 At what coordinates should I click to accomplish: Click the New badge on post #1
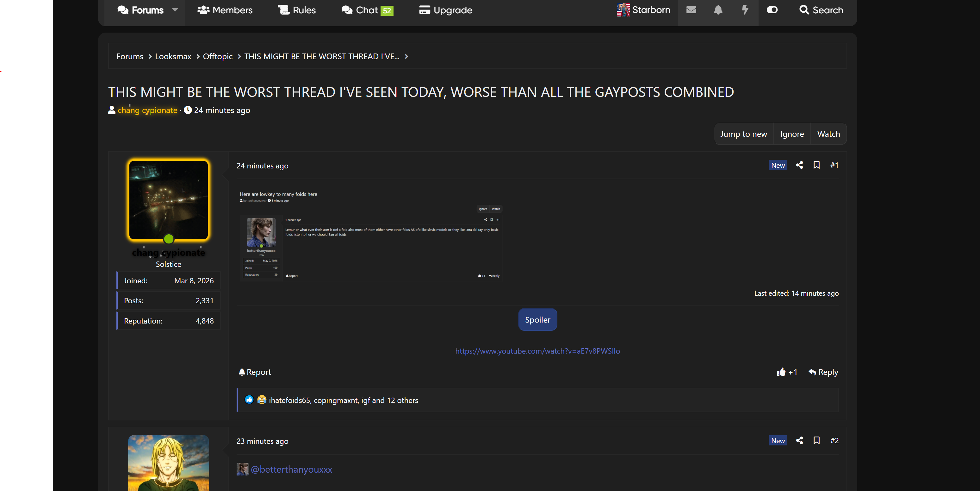point(778,165)
